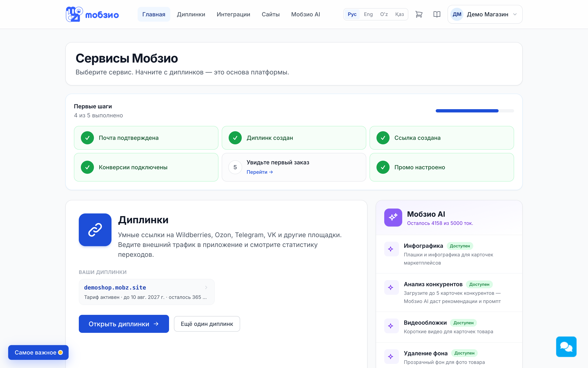
Task: Click checkmark for Ссылка создана
Action: pos(383,138)
